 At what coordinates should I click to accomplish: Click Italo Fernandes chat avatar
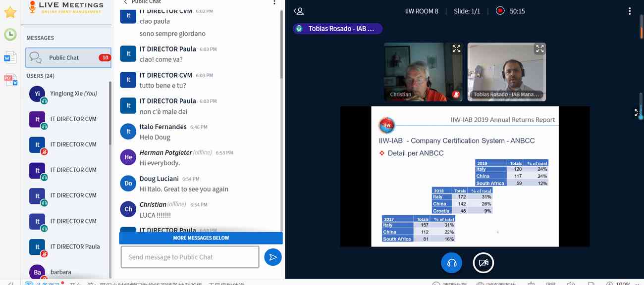click(128, 131)
